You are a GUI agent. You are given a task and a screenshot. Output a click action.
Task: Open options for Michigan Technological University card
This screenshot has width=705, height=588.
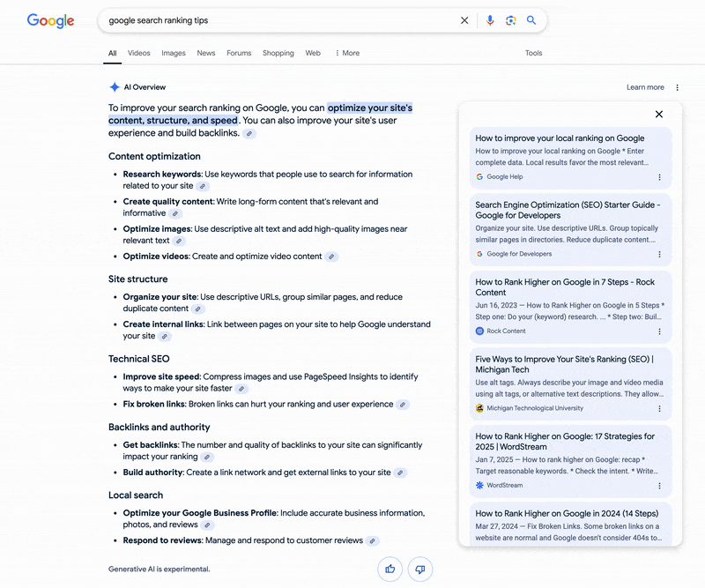click(659, 408)
